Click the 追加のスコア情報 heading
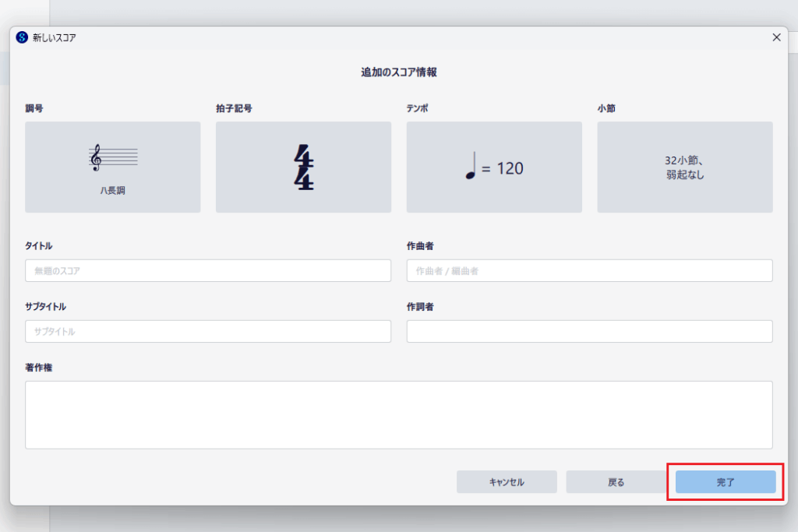Screen dimensions: 798x532 398,72
